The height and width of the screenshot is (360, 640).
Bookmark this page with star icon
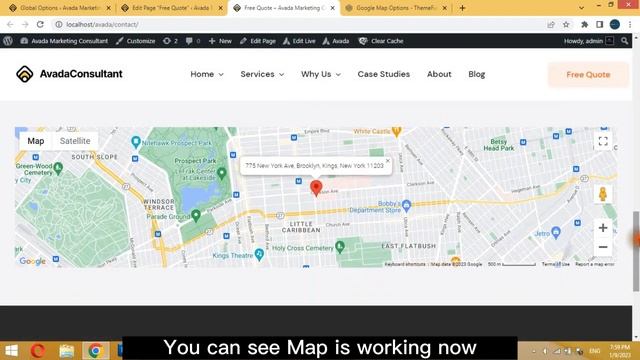(566, 24)
